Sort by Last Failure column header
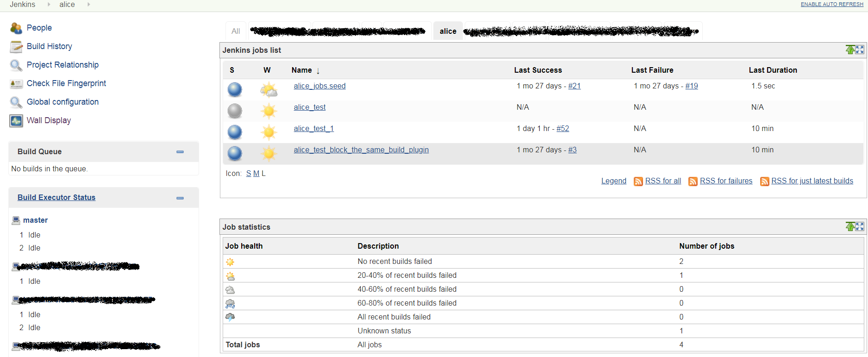This screenshot has width=868, height=357. 652,70
